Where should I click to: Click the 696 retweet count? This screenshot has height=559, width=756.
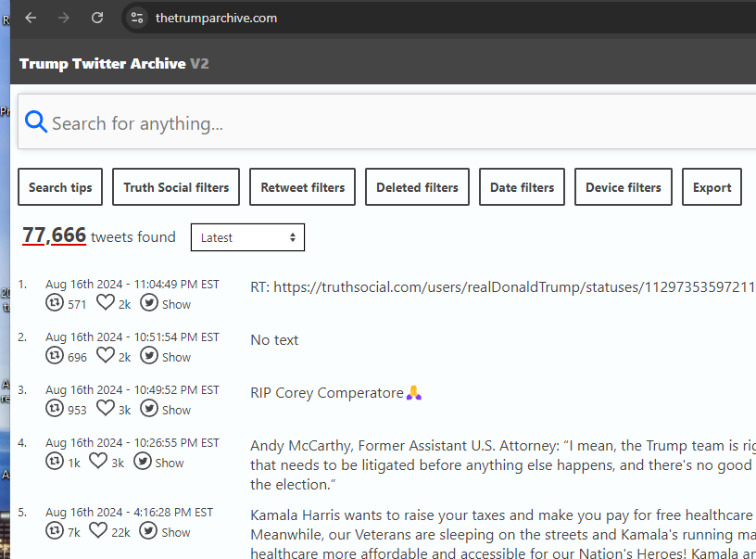point(77,358)
